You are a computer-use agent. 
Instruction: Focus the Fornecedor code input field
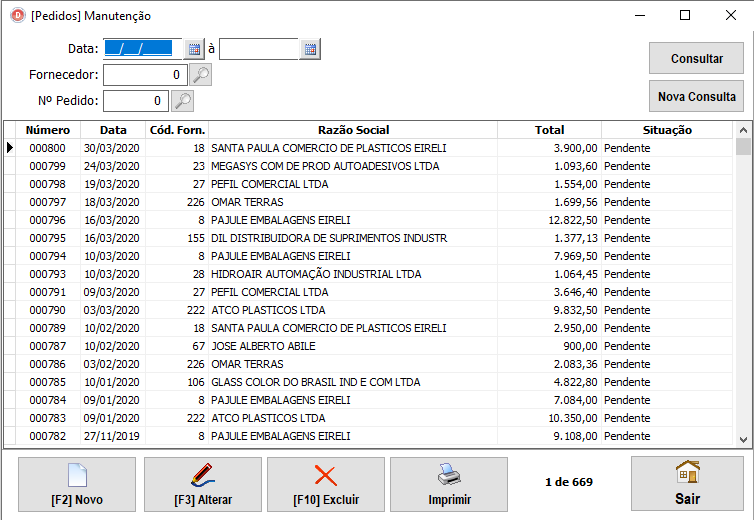(x=144, y=75)
